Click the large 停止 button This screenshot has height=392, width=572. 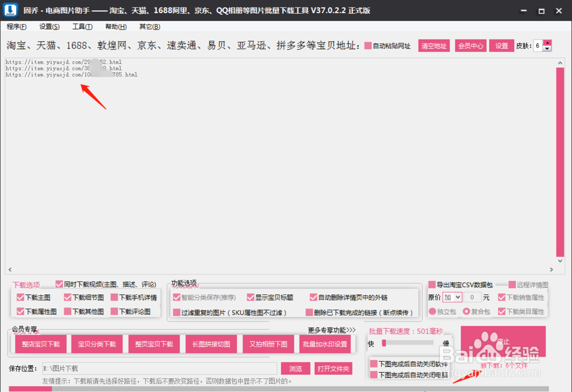point(503,341)
